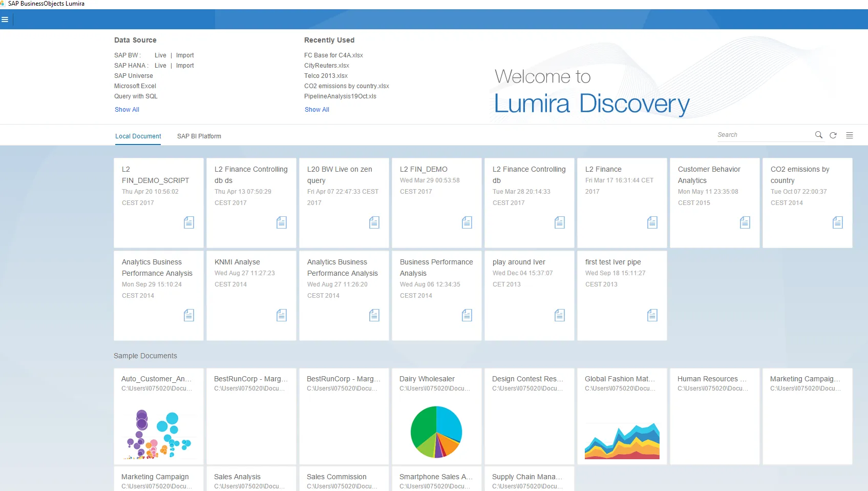
Task: Open PipelineAnalysis19Oct.xls recent file
Action: [x=340, y=96]
